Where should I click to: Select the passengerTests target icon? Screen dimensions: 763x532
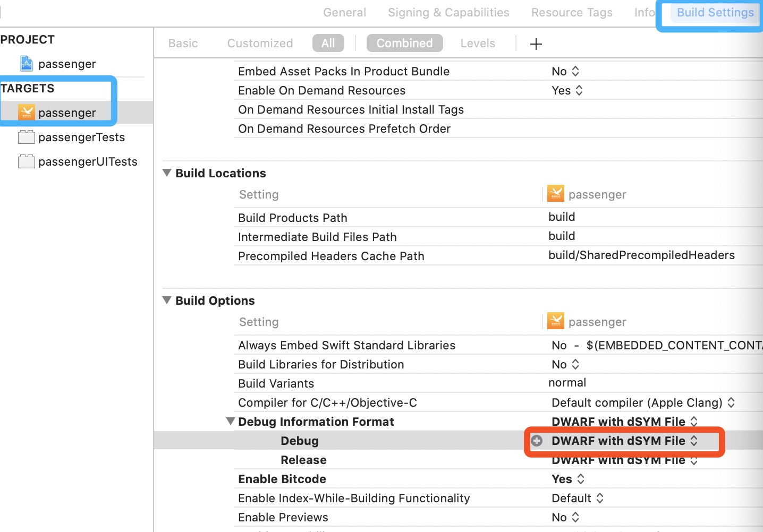pyautogui.click(x=26, y=137)
